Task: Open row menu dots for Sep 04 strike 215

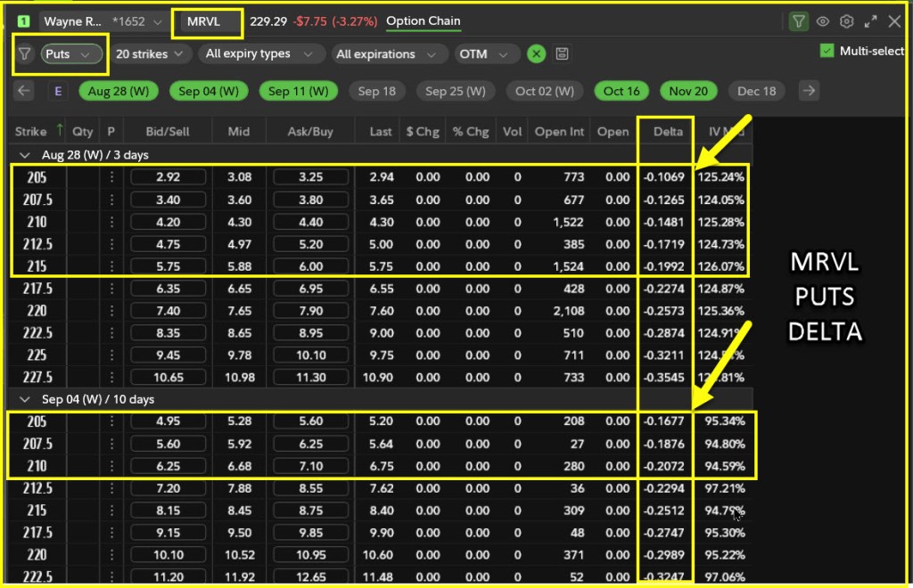Action: [111, 510]
